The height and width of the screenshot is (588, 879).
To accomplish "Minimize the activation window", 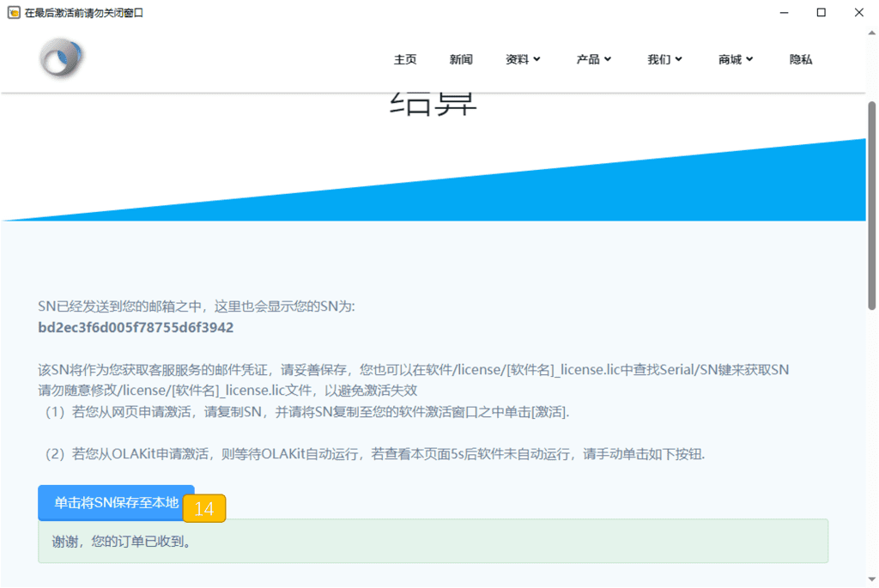I will [784, 13].
